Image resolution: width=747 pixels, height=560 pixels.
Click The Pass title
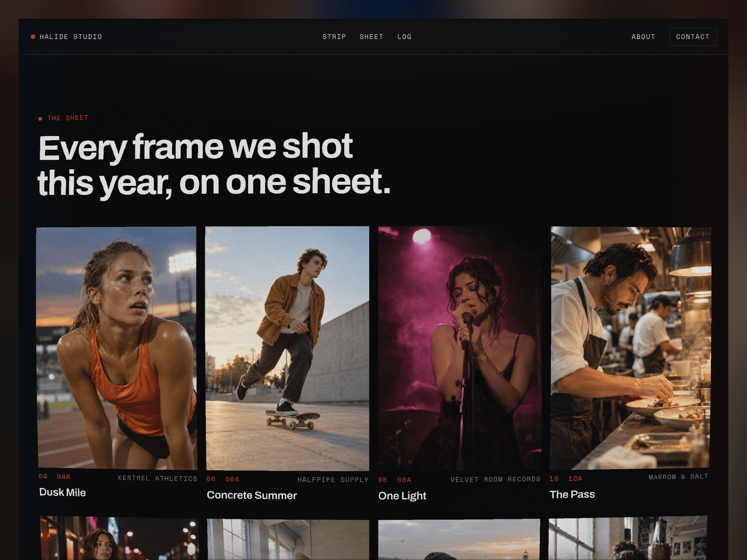[572, 494]
